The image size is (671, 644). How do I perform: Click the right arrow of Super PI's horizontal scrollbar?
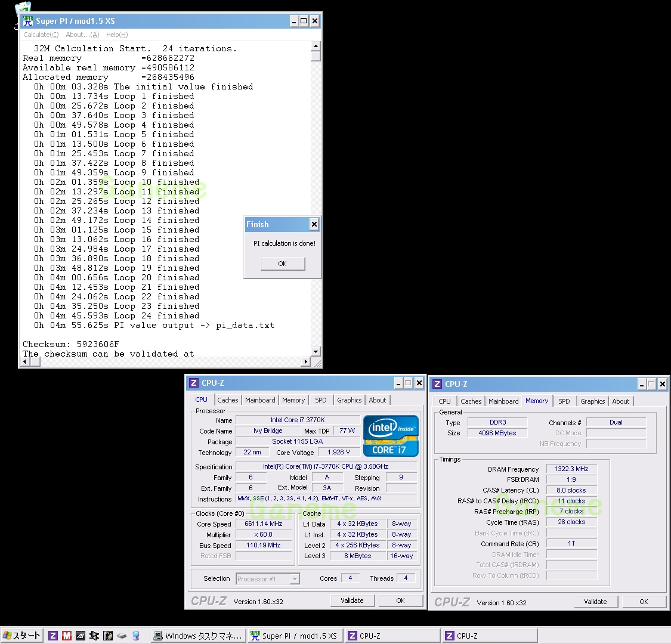(x=305, y=361)
